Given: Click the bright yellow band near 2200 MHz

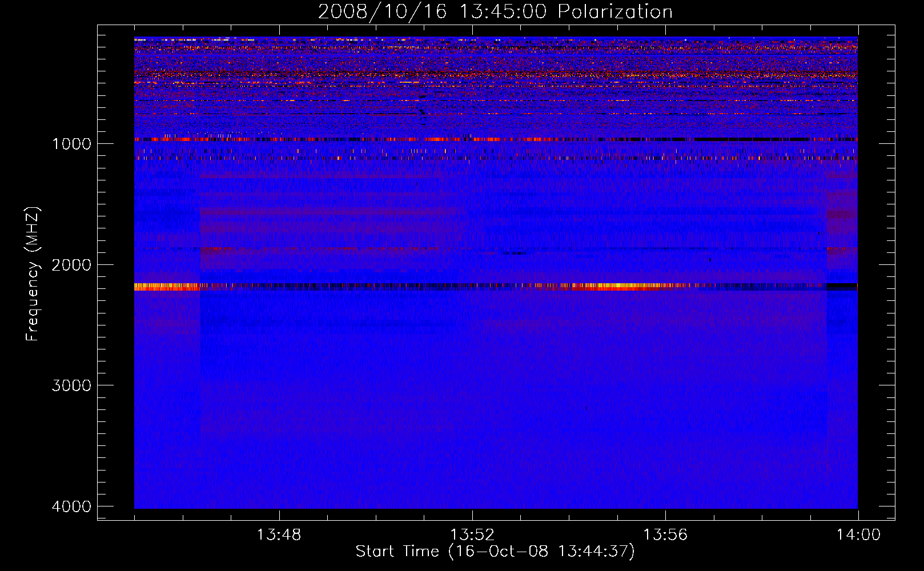Looking at the screenshot, I should [x=496, y=287].
